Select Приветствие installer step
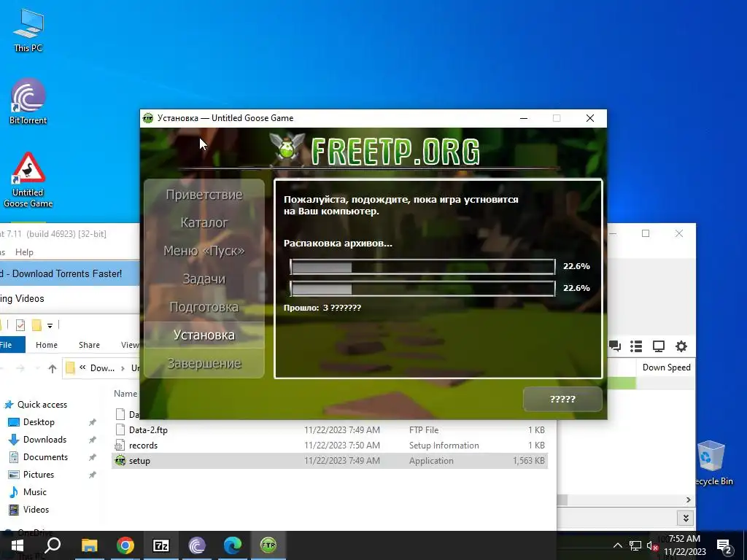The width and height of the screenshot is (747, 560). pyautogui.click(x=204, y=194)
